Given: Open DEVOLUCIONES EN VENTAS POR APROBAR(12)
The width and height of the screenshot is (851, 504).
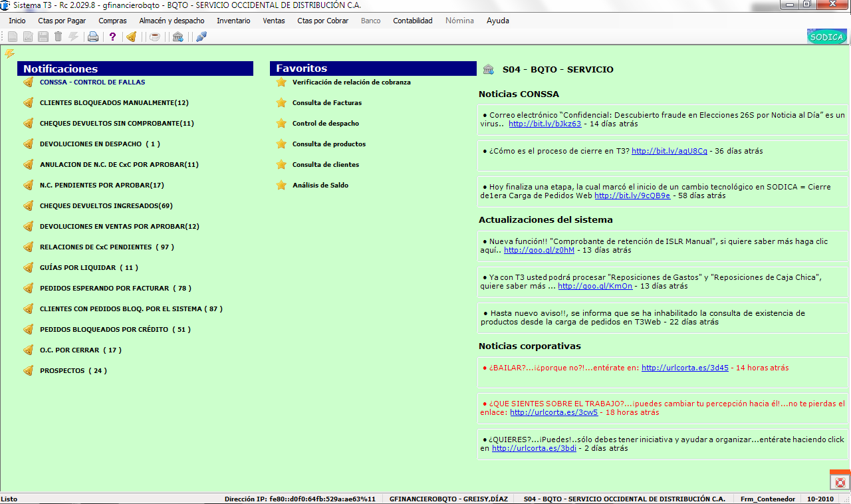Looking at the screenshot, I should pyautogui.click(x=120, y=227).
